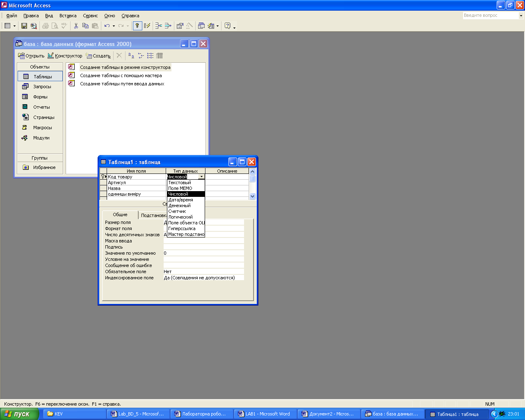Choose Счетчик in data type list

click(x=186, y=211)
